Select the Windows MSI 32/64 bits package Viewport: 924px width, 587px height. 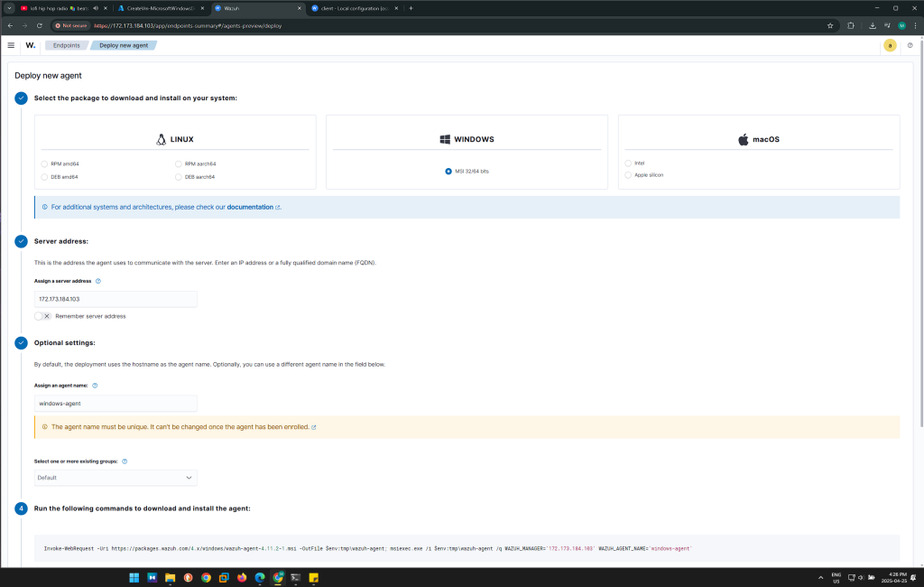(448, 171)
